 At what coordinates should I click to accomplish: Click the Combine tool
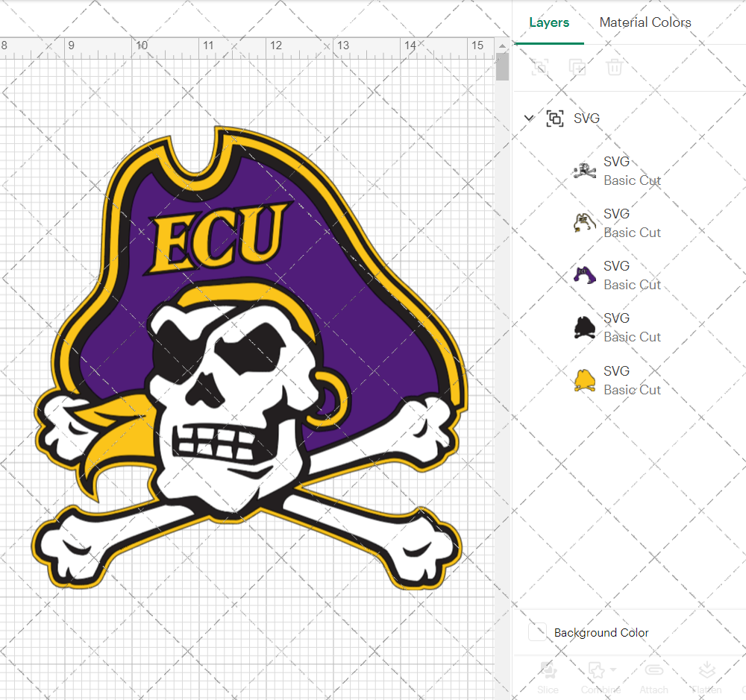click(601, 677)
